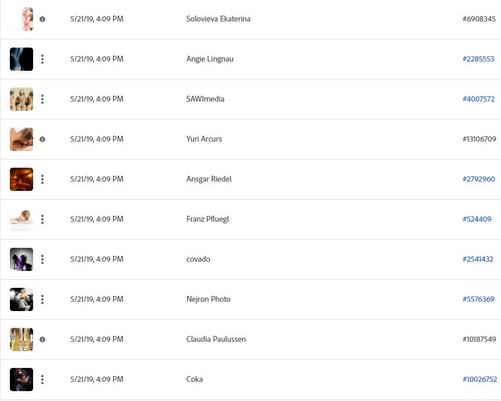Open asset link #10026752
The image size is (501, 401).
pyautogui.click(x=480, y=379)
